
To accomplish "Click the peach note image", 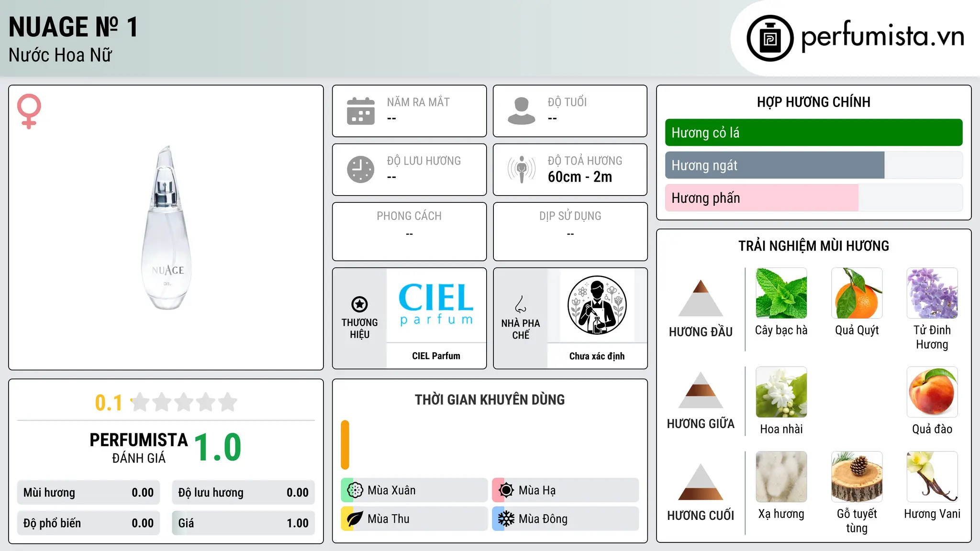I will [x=932, y=392].
